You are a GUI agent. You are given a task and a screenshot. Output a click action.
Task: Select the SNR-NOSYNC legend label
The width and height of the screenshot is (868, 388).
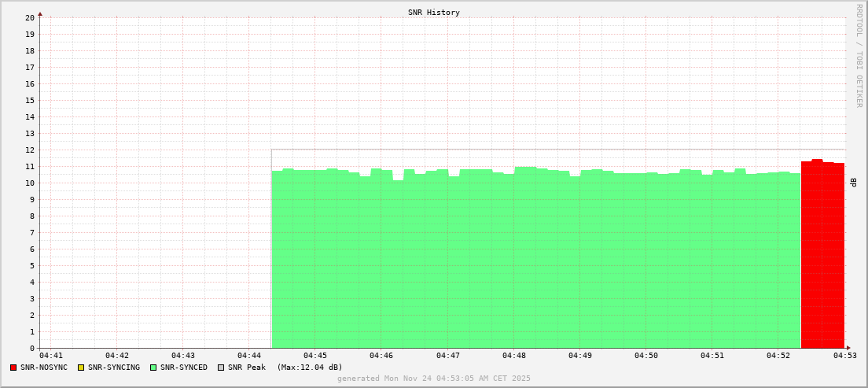tap(44, 368)
